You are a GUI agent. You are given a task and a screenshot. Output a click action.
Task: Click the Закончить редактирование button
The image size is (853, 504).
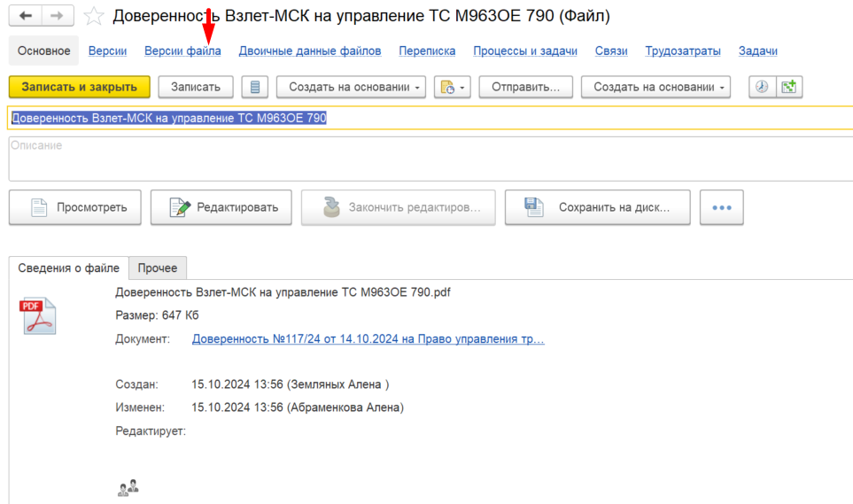(399, 207)
